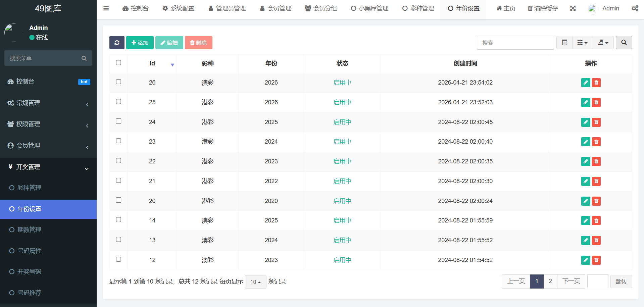Click the green edit icon for row 26
The image size is (644, 307).
[x=585, y=83]
